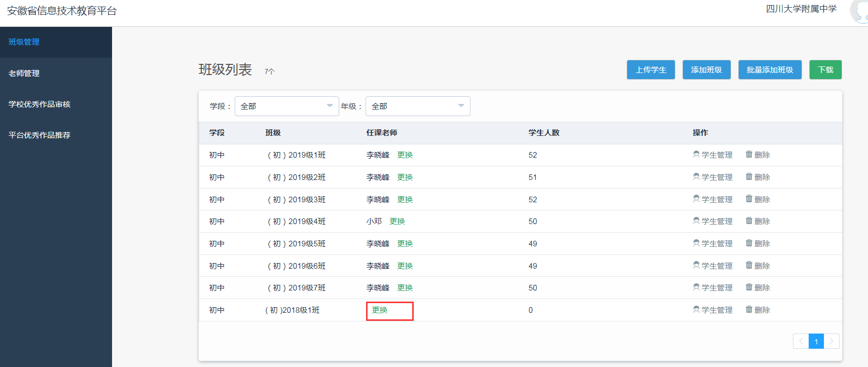Delete the 2018级1班 class
This screenshot has width=868, height=367.
[757, 310]
